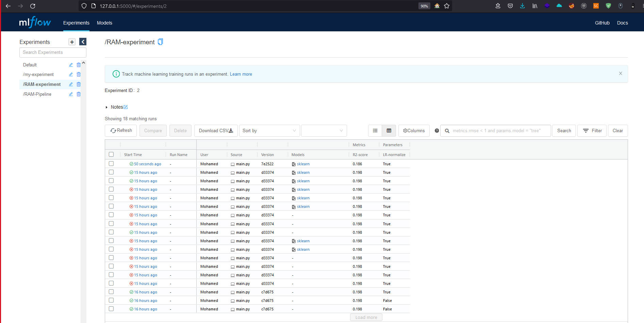Open sklearn model of first run
The height and width of the screenshot is (323, 644).
303,164
